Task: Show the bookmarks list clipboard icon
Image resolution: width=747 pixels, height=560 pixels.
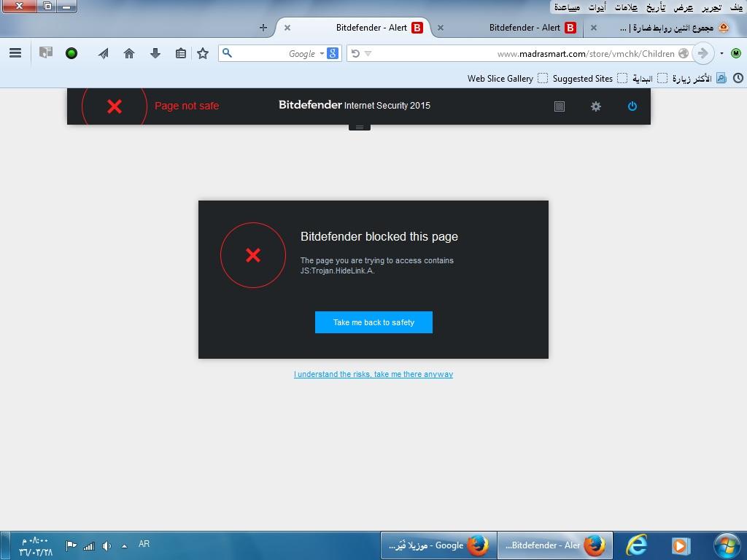Action: [181, 53]
